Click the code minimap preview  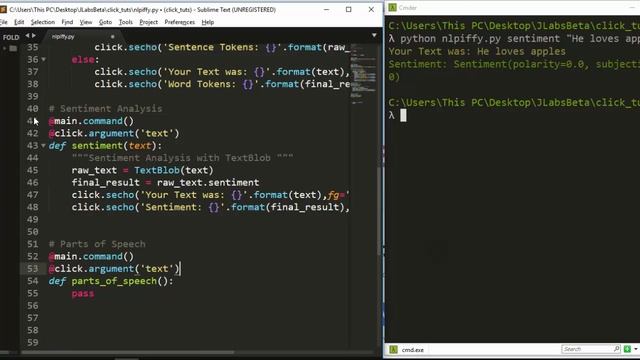pos(363,73)
